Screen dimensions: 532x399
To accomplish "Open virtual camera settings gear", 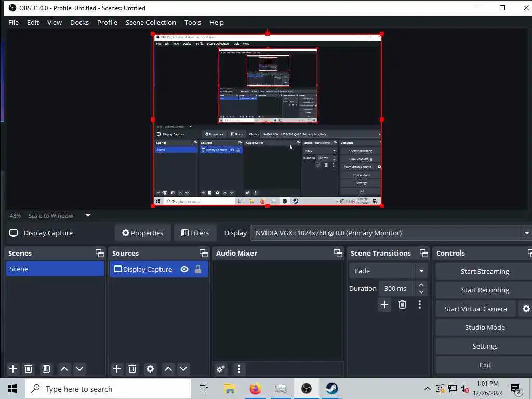I will pyautogui.click(x=526, y=309).
